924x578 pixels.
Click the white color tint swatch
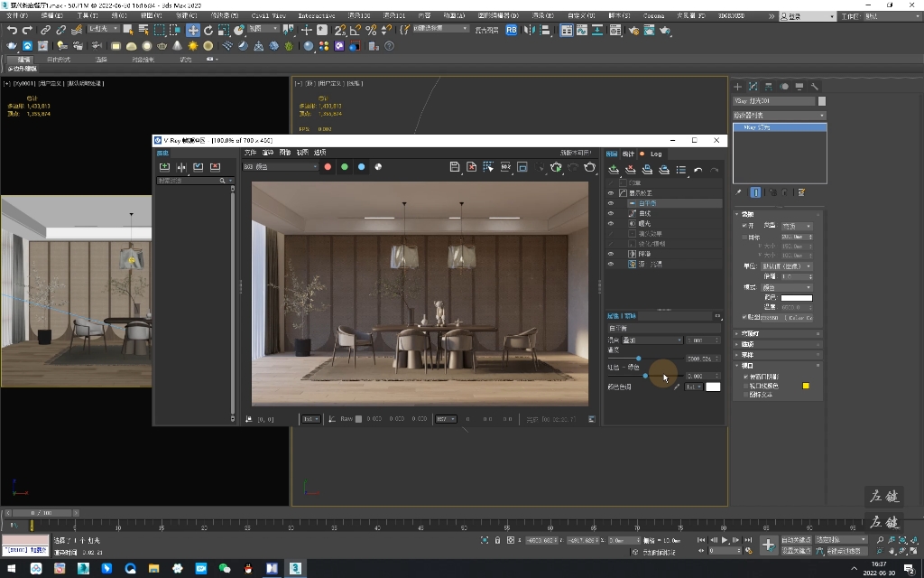pos(713,387)
